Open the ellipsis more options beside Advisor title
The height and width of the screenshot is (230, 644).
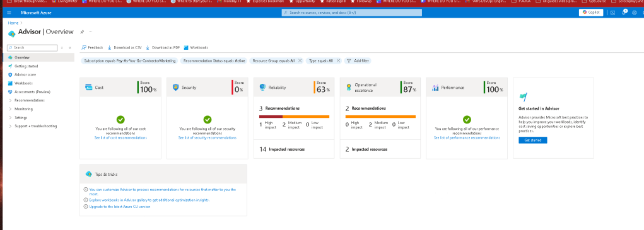click(x=91, y=32)
